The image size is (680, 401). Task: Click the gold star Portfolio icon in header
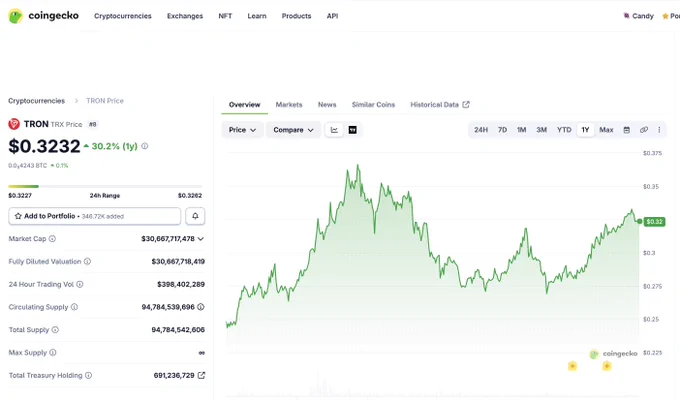[x=665, y=16]
